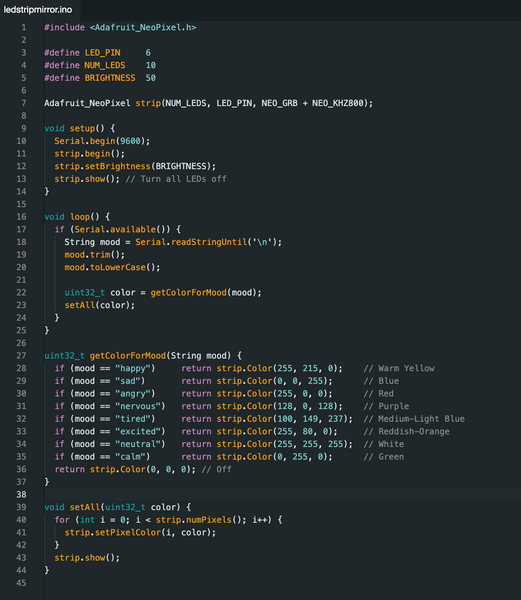
Task: Click the "nervous" string literal
Action: [138, 406]
